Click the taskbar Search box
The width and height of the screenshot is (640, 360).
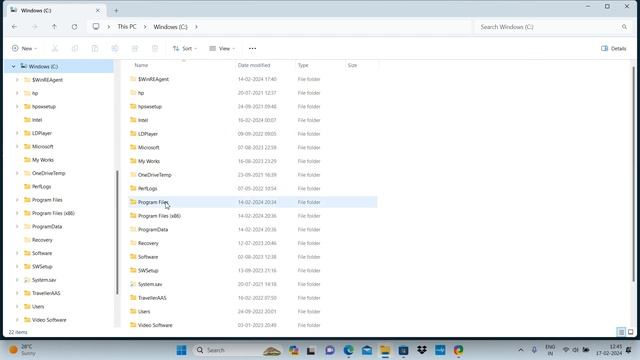[238, 350]
